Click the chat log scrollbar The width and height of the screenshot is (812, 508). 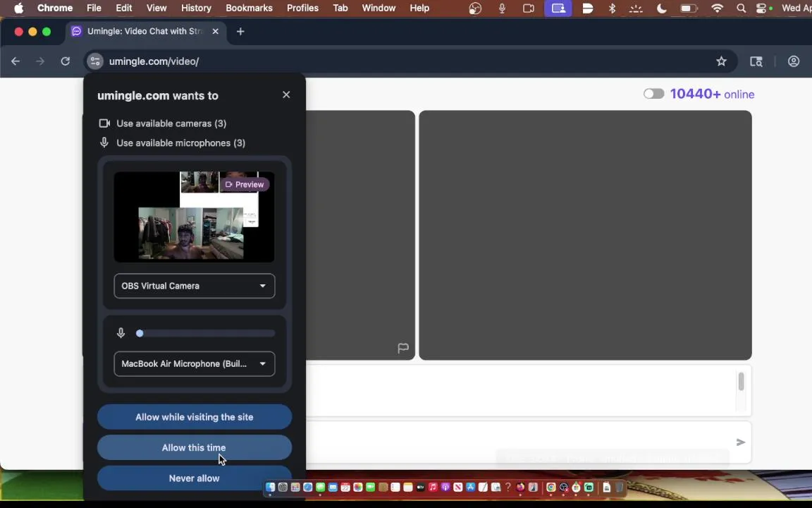741,382
